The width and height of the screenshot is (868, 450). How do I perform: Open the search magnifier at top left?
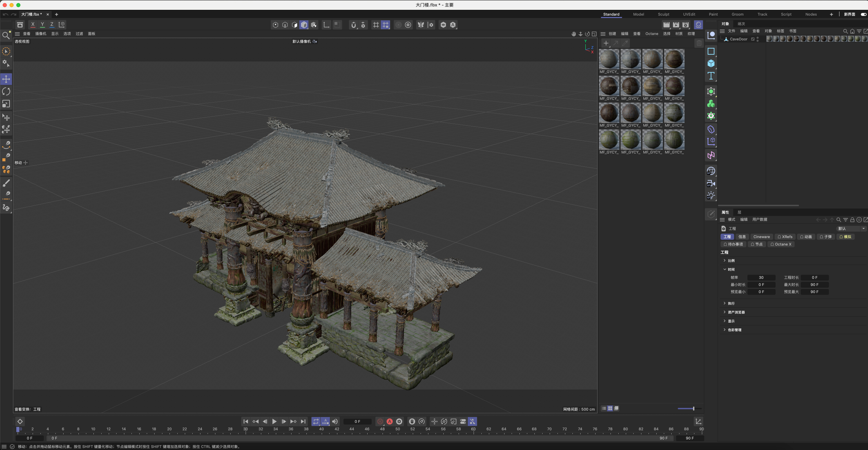click(6, 35)
